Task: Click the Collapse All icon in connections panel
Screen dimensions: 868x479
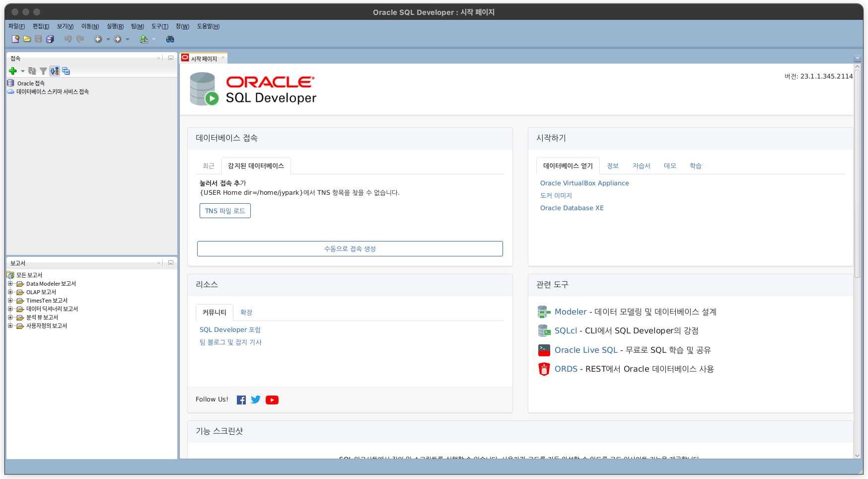Action: tap(66, 71)
